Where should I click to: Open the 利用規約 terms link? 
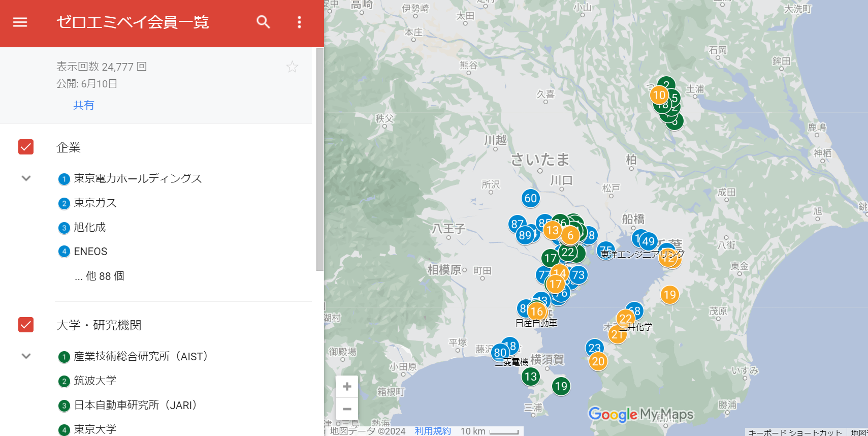433,431
